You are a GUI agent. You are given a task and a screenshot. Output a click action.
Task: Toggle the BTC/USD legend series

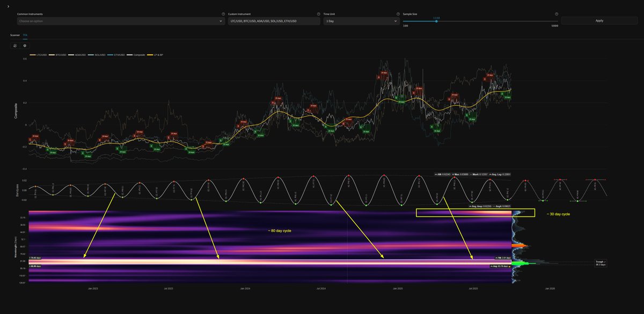(x=57, y=55)
